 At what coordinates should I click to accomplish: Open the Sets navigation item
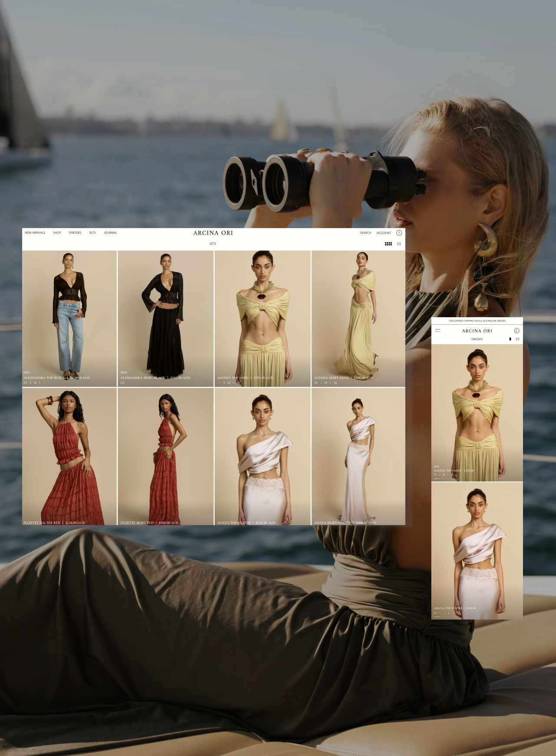pyautogui.click(x=92, y=233)
